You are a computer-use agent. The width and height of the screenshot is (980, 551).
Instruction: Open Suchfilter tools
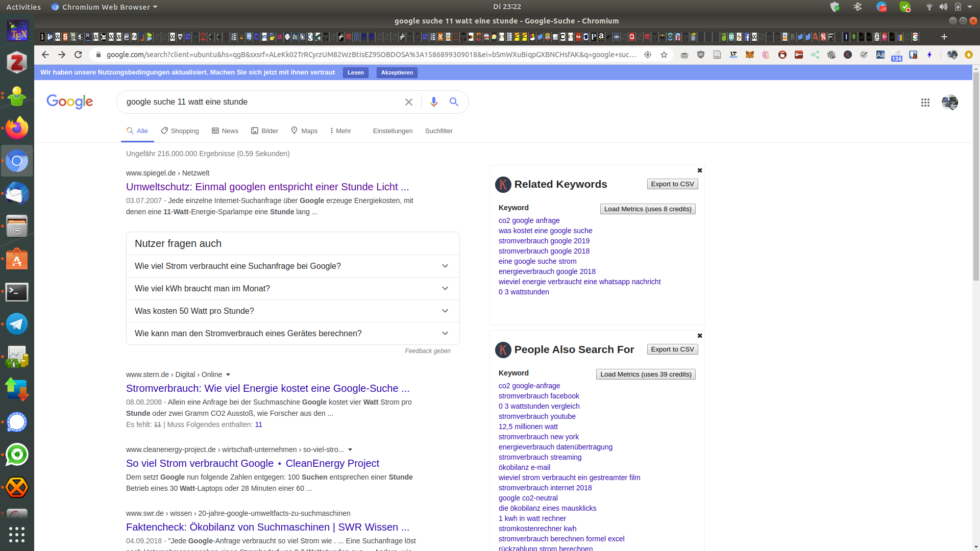point(438,131)
